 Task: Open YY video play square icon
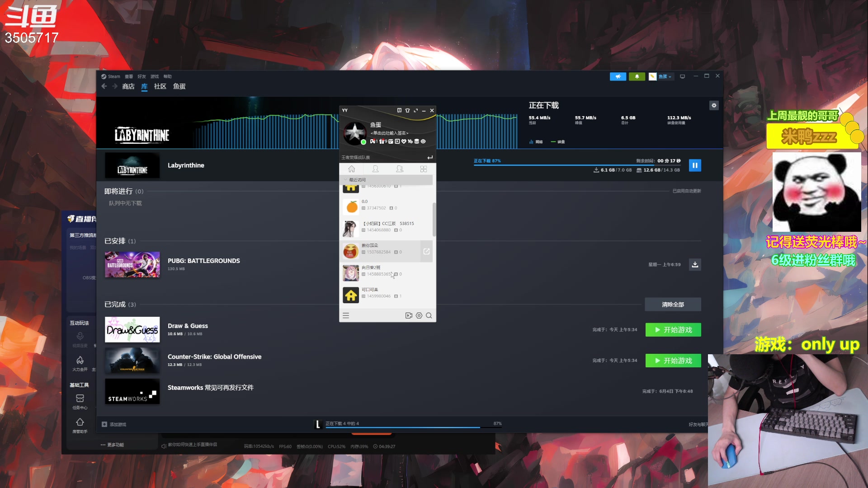[397, 141]
